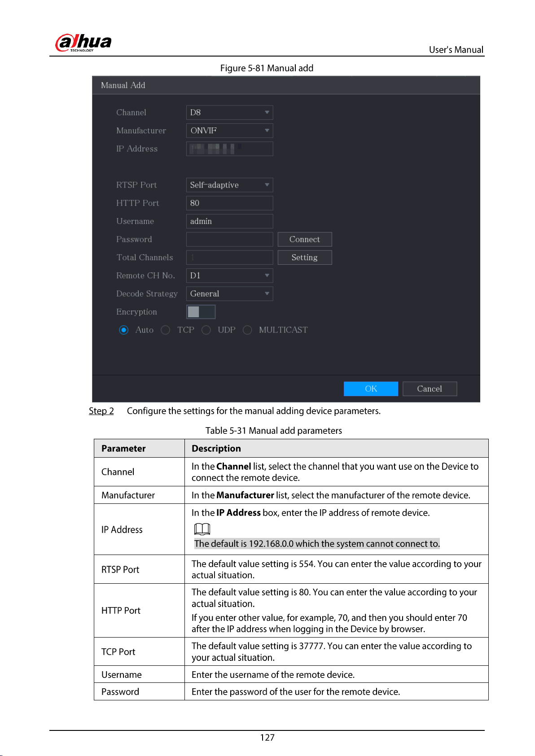Expand the Manufacturer ONVIF dropdown

click(229, 131)
